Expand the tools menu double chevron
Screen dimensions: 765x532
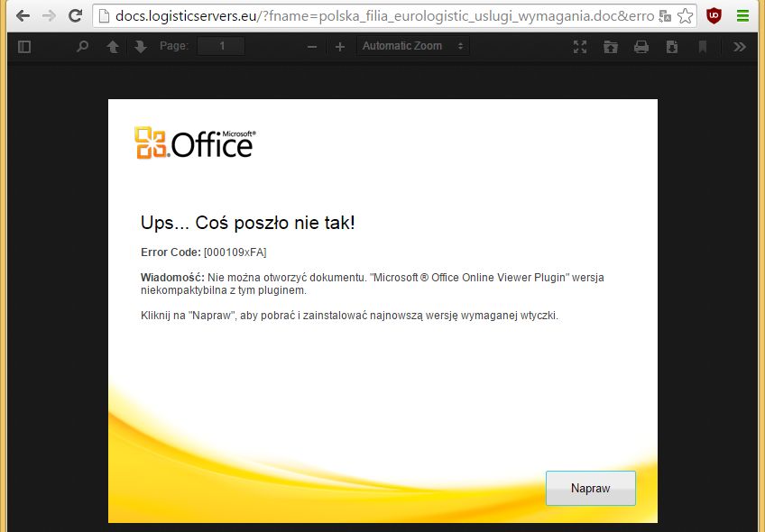click(x=740, y=47)
